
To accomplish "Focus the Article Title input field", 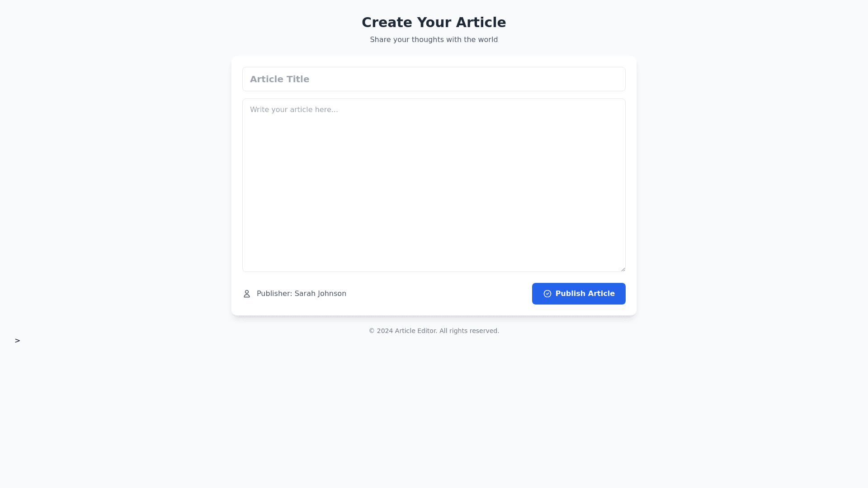I will click(x=434, y=79).
